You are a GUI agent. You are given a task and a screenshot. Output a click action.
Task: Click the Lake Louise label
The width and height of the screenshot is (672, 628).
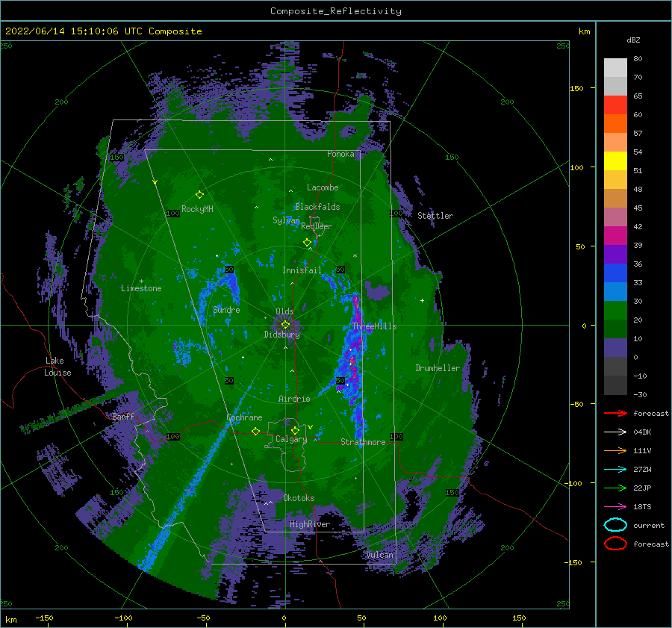click(x=57, y=367)
